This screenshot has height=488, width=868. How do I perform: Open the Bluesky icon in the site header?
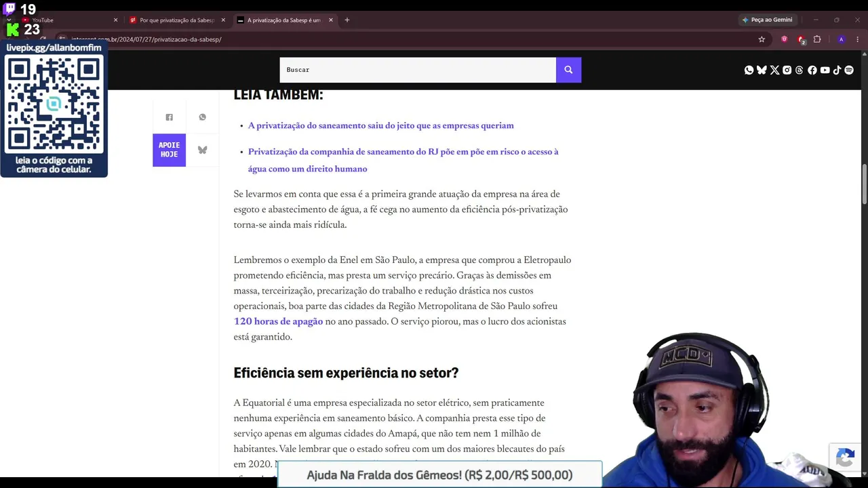[762, 70]
